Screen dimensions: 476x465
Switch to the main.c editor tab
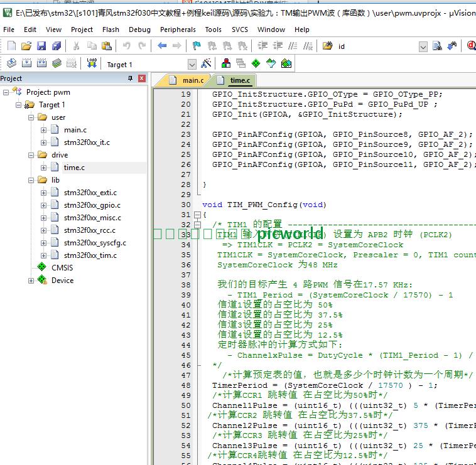[x=192, y=80]
